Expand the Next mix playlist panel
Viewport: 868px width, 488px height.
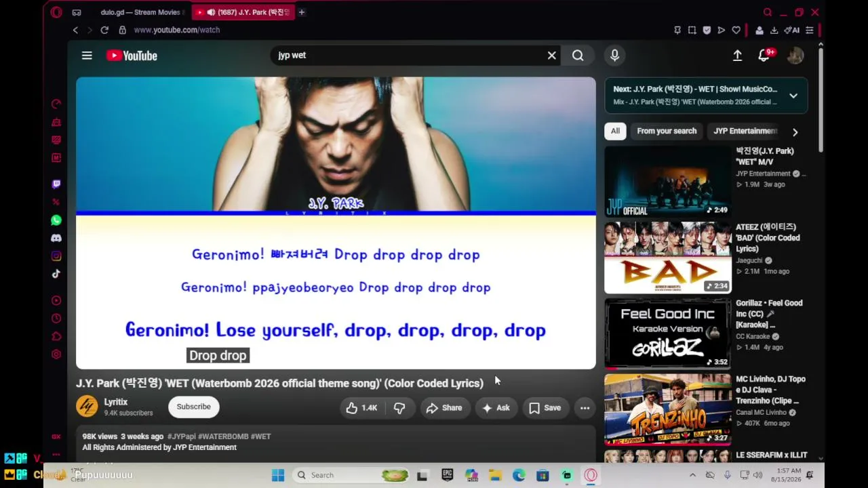coord(793,96)
